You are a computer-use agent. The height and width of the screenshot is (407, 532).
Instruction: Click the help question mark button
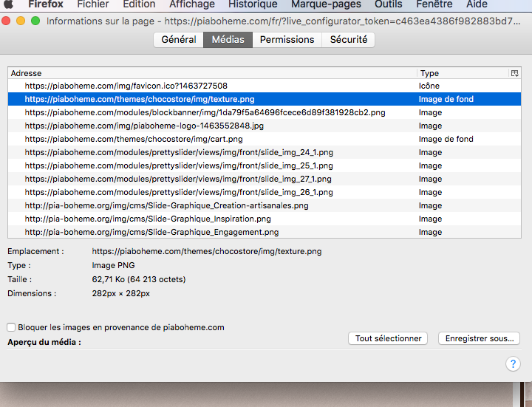tap(513, 364)
